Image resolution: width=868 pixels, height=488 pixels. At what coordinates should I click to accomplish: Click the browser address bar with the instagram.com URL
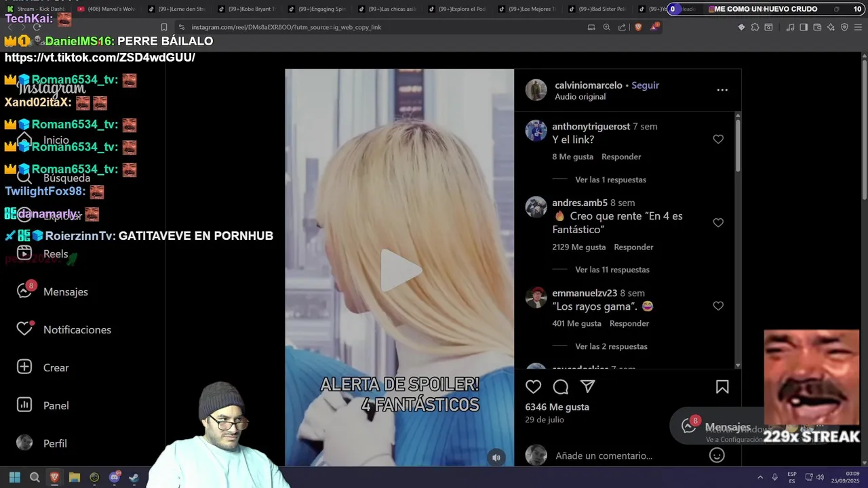pos(380,27)
